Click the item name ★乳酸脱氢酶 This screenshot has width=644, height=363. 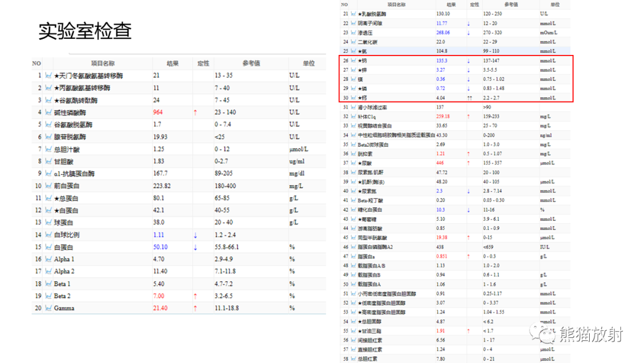click(x=371, y=14)
